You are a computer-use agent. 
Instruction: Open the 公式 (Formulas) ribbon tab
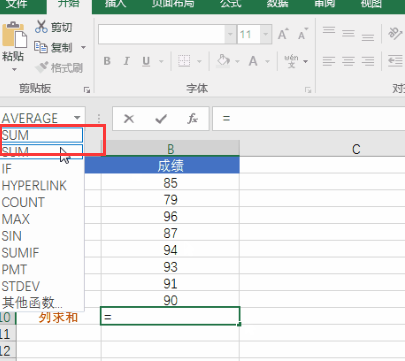point(231,4)
